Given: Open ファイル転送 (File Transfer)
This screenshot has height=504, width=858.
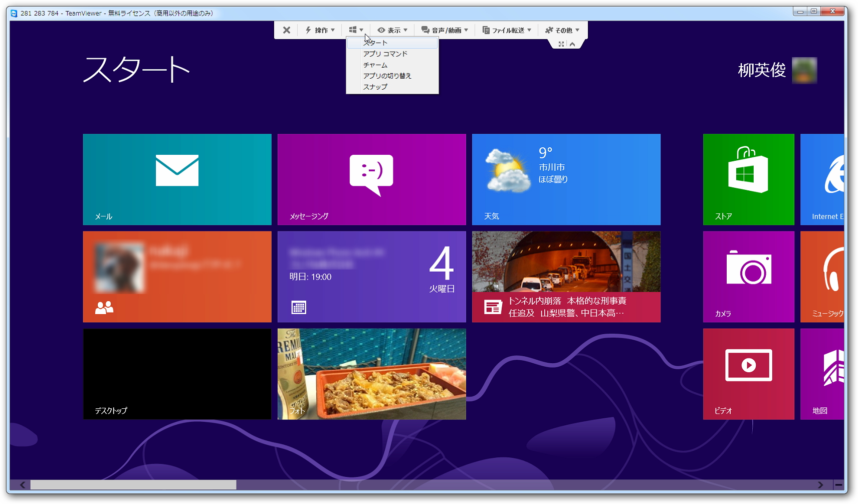Looking at the screenshot, I should 507,30.
